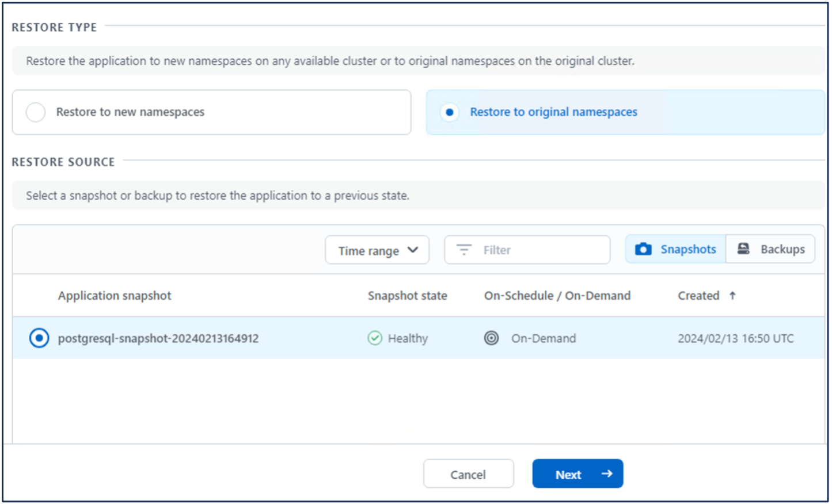This screenshot has width=832, height=504.
Task: Click the On-Demand target icon
Action: pyautogui.click(x=491, y=338)
